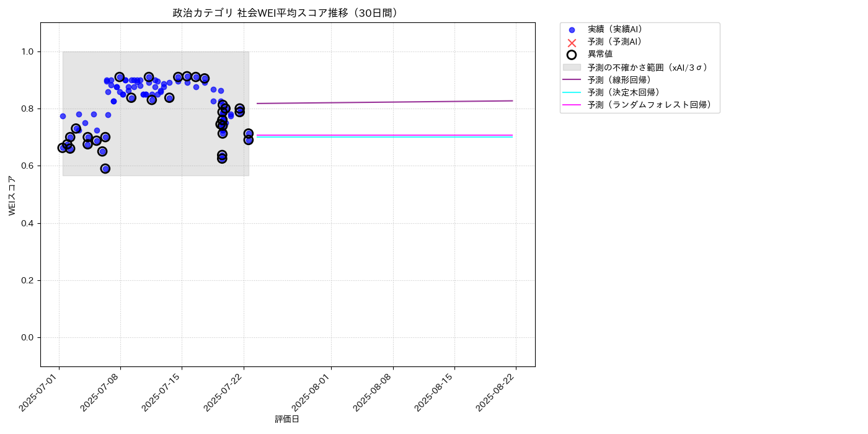Click legend label 予測（決定木回帰）
Image resolution: width=868 pixels, height=434 pixels.
[623, 92]
